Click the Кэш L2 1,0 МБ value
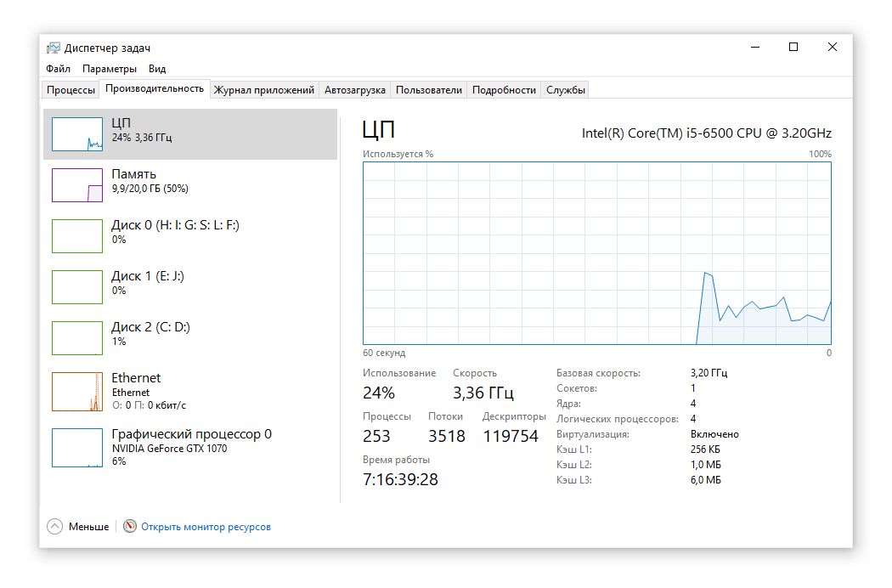This screenshot has width=892, height=588. point(705,465)
